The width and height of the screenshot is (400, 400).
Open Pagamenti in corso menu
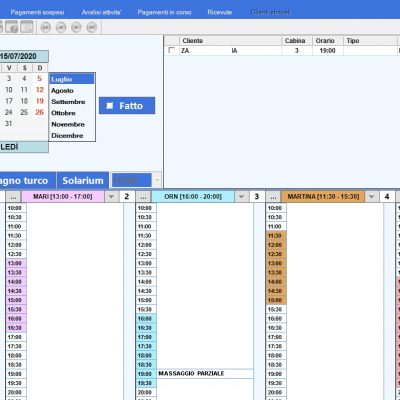coord(164,12)
